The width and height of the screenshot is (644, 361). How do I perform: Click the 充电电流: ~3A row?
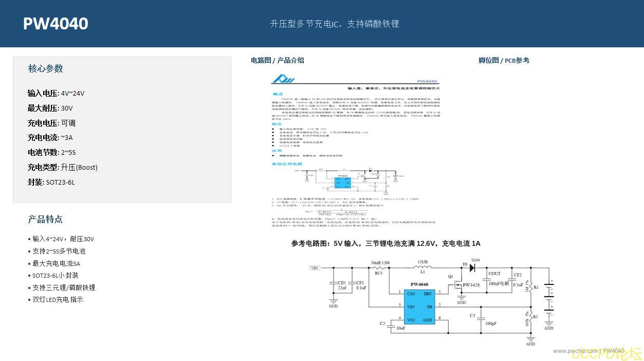pos(50,137)
